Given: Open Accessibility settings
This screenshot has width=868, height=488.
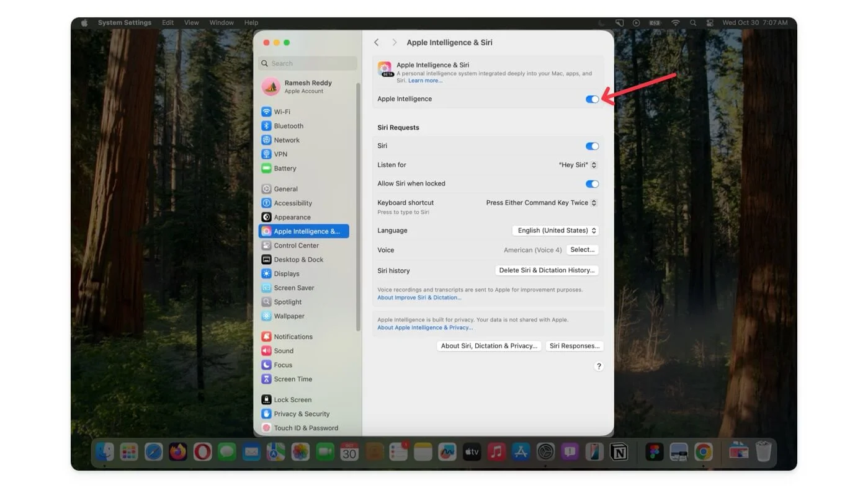Looking at the screenshot, I should [x=304, y=203].
